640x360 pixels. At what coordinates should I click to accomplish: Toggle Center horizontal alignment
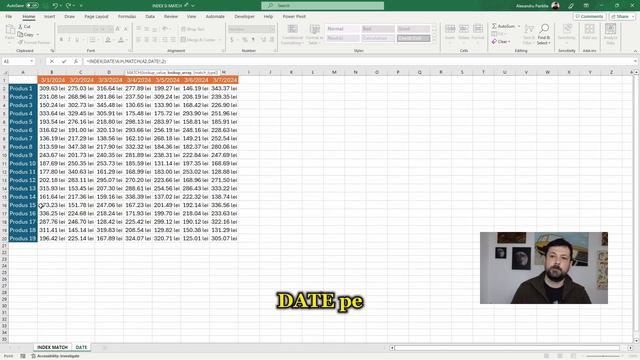[147, 40]
